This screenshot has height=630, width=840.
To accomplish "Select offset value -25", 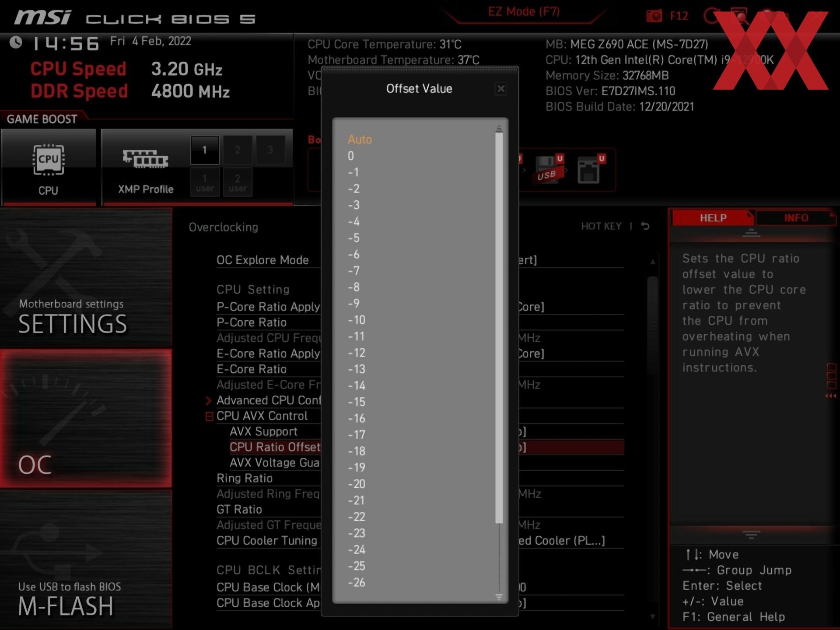I will pos(357,566).
